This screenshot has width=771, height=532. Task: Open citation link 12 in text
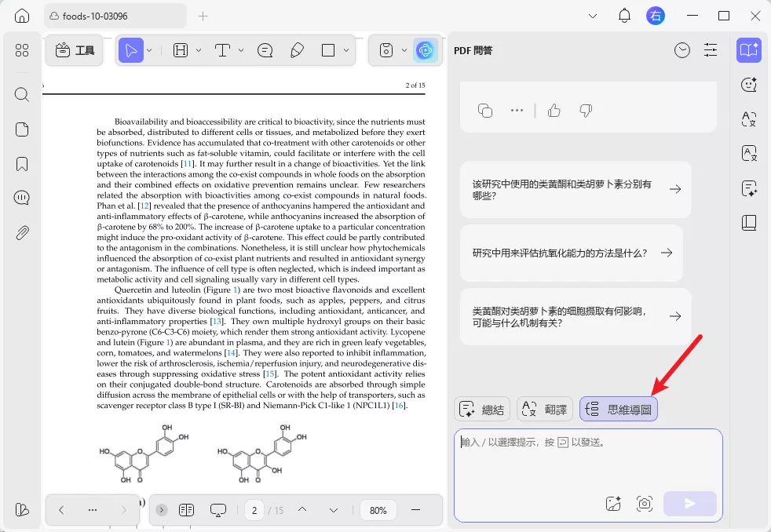pos(144,206)
